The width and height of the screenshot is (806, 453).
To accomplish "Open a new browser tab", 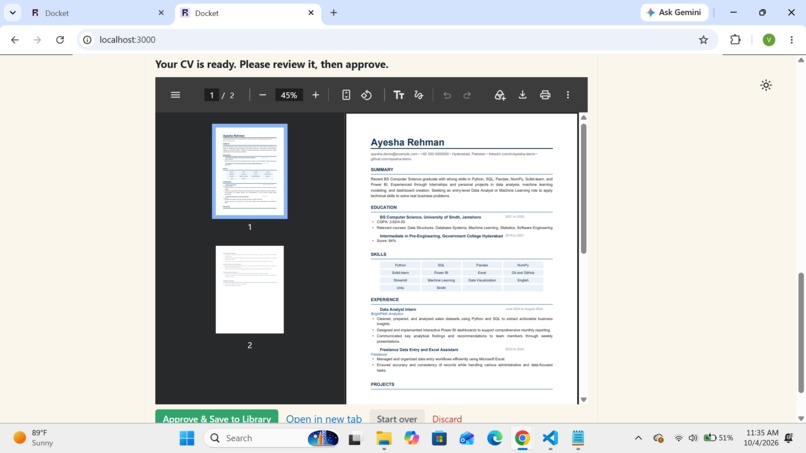I will coord(334,13).
